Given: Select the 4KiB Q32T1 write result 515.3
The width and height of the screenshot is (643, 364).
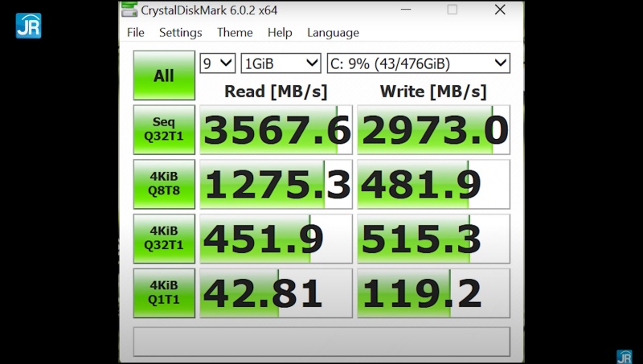Looking at the screenshot, I should pyautogui.click(x=433, y=239).
